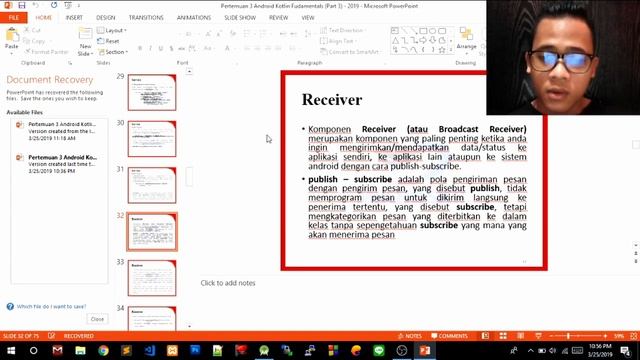Switch to Normal view icon
This screenshot has width=640, height=360.
485,336
